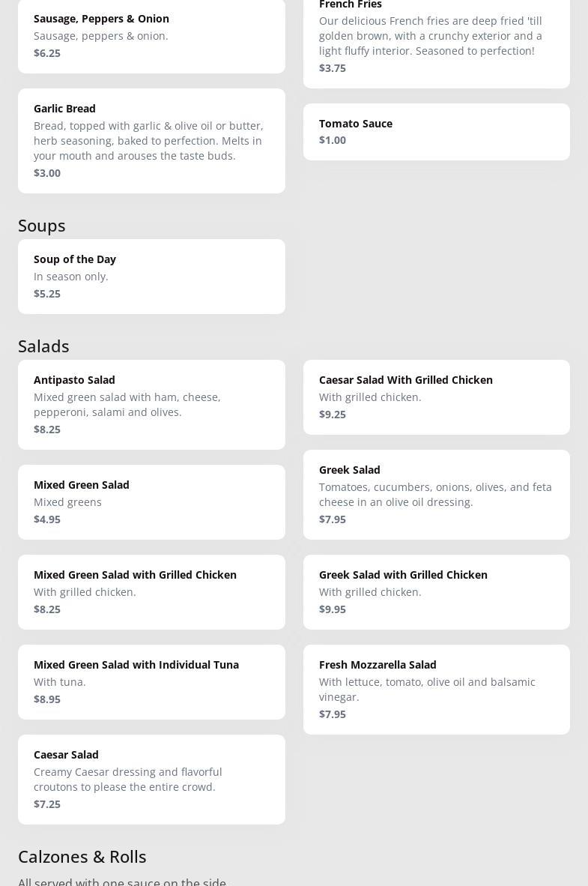Click the Garlic Bread $3.00 price
Screen dimensions: 588x886
click(x=47, y=173)
